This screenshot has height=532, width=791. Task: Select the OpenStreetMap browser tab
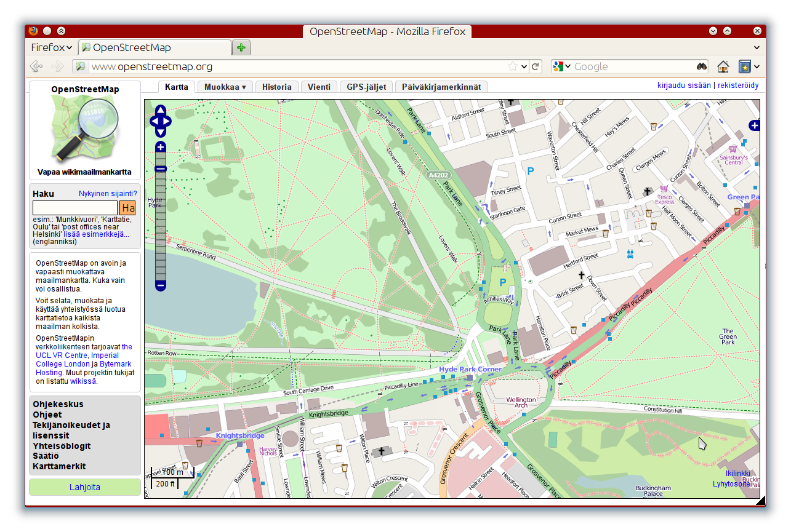tap(155, 47)
